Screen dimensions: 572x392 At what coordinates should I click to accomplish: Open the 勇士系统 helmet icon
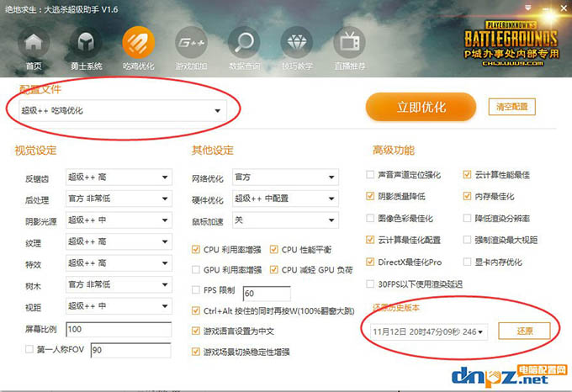[x=86, y=44]
